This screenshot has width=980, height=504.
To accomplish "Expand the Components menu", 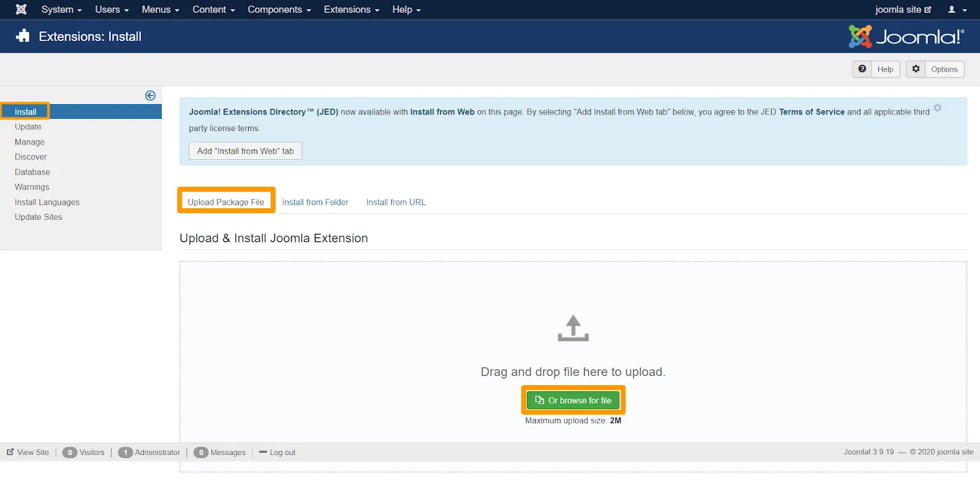I will [x=279, y=9].
